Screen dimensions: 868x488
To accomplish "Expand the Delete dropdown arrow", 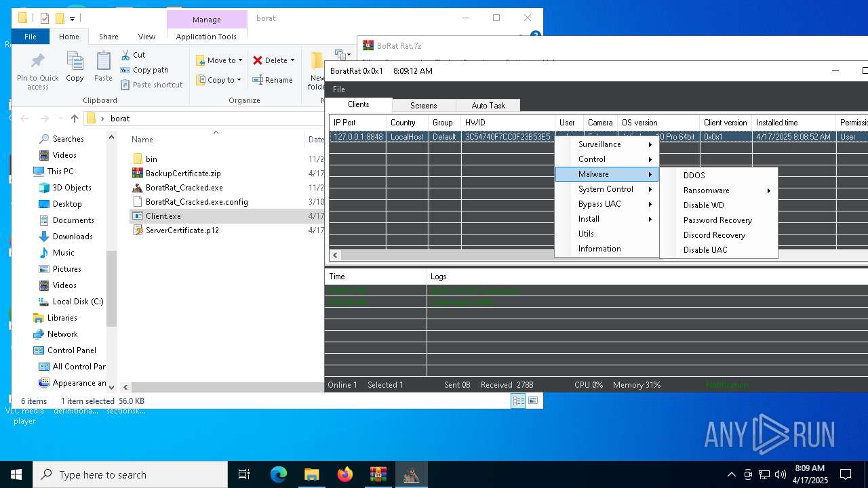I will (x=292, y=60).
